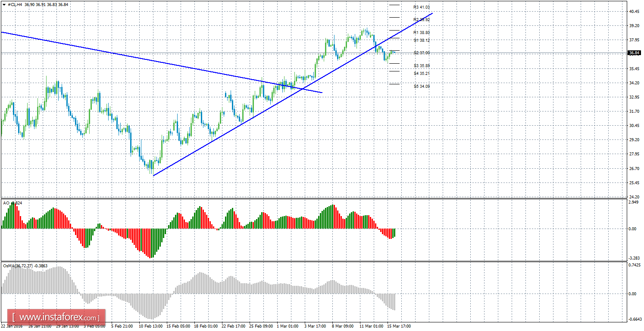Click the 26.70 price scale value
Image resolution: width=644 pixels, height=331 pixels.
click(x=634, y=168)
